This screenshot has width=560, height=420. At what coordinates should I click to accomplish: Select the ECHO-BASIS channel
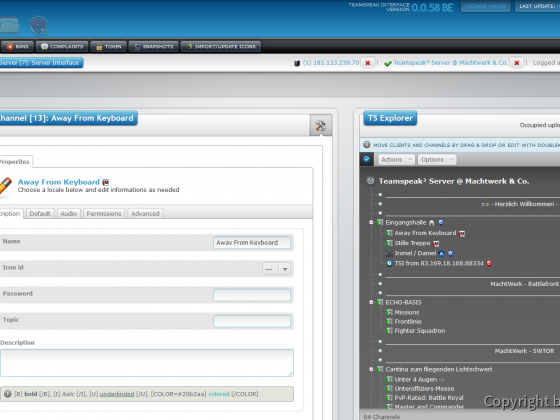(403, 302)
